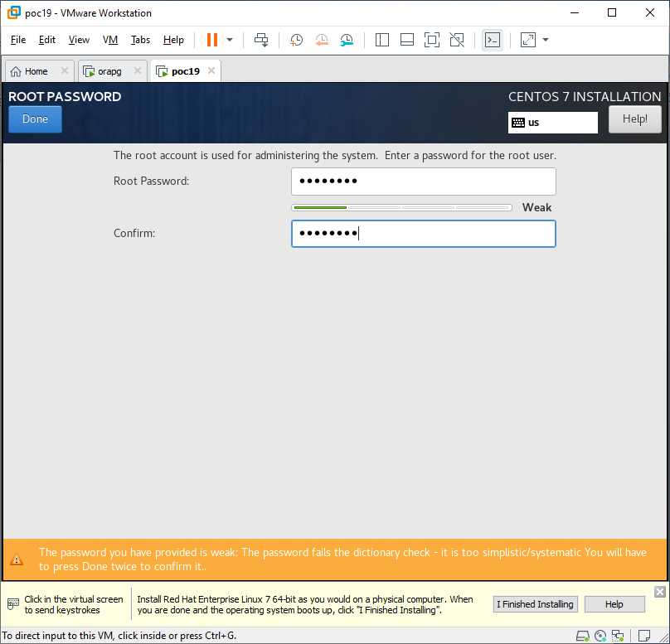Click the weak password warning banner
This screenshot has height=644, width=670.
pyautogui.click(x=335, y=559)
